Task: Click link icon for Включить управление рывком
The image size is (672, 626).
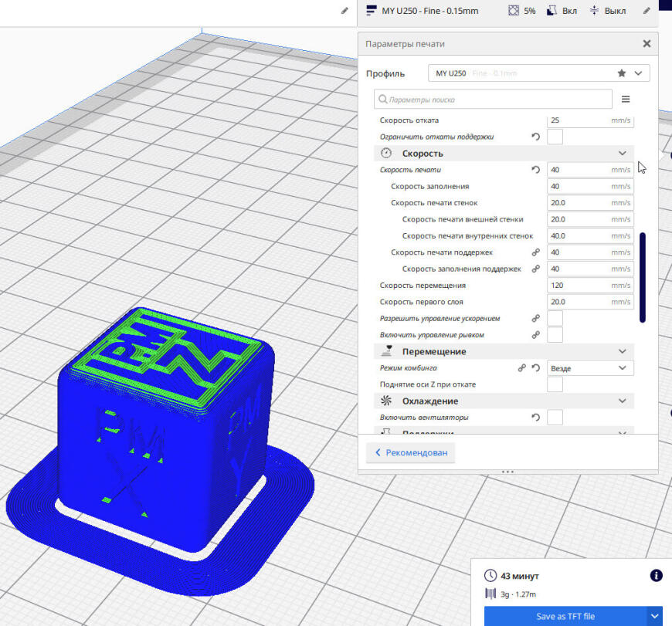Action: 536,335
